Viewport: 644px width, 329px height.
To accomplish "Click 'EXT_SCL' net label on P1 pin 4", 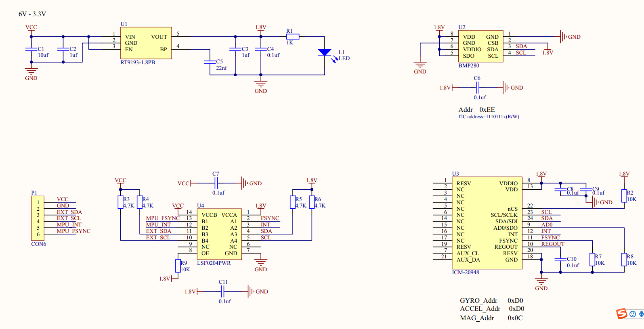I will (x=69, y=218).
